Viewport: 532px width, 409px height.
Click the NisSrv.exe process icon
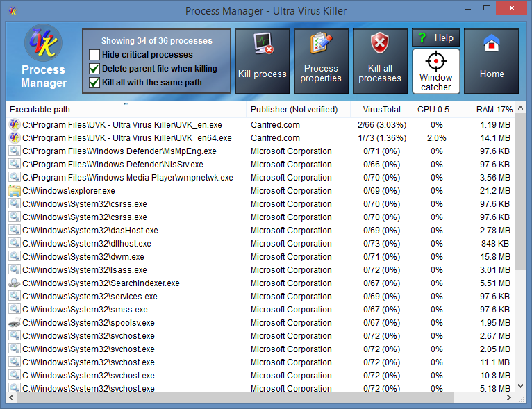15,164
